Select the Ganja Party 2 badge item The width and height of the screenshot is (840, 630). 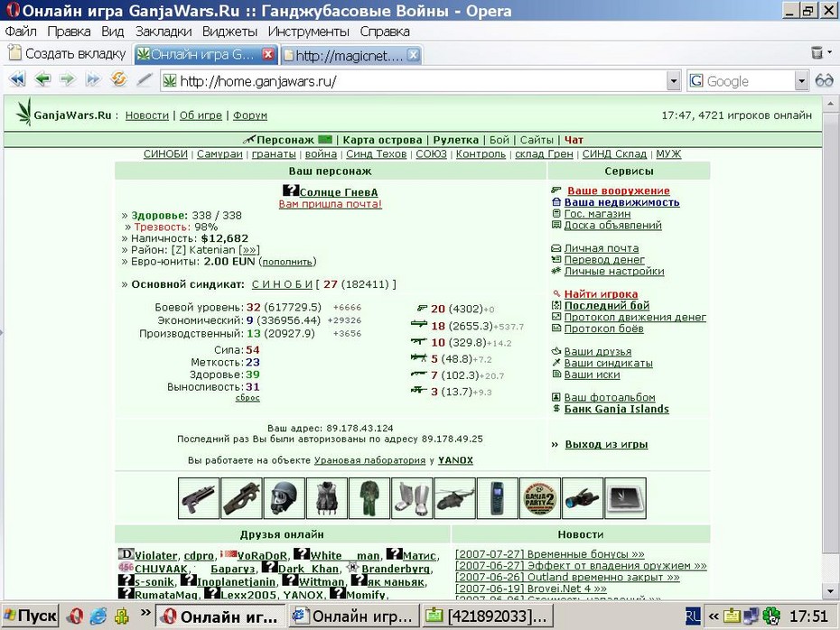pos(540,498)
